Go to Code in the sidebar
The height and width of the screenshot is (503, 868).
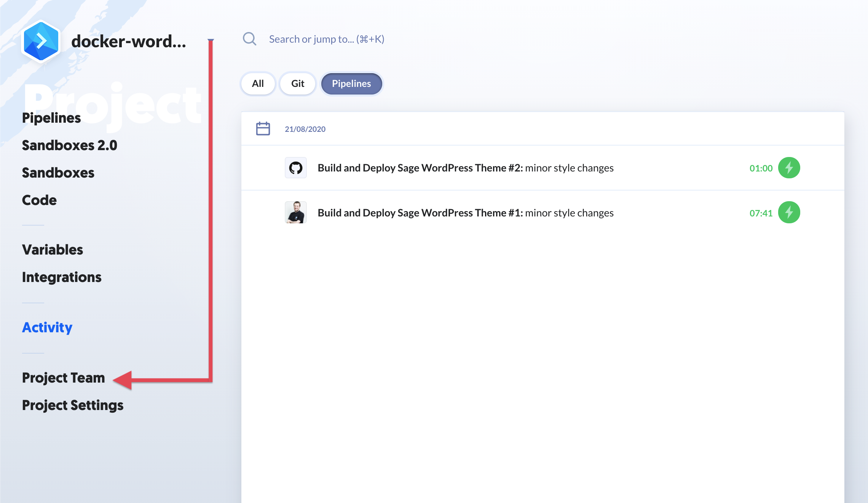(x=39, y=200)
